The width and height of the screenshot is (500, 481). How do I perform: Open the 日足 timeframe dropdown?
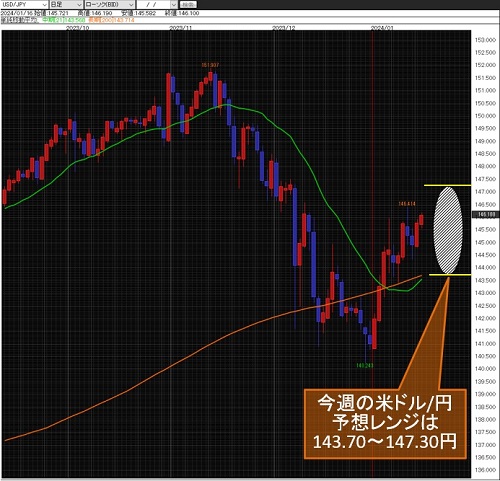coord(66,5)
